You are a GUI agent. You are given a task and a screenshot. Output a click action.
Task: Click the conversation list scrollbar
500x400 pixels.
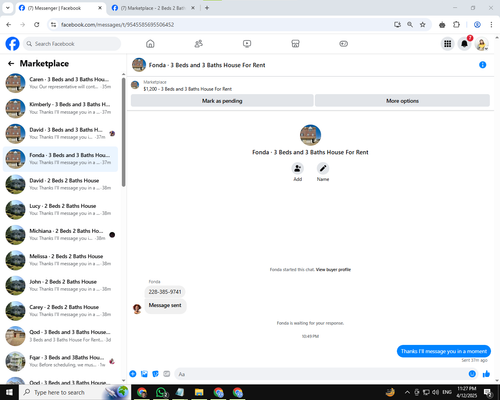click(x=124, y=132)
